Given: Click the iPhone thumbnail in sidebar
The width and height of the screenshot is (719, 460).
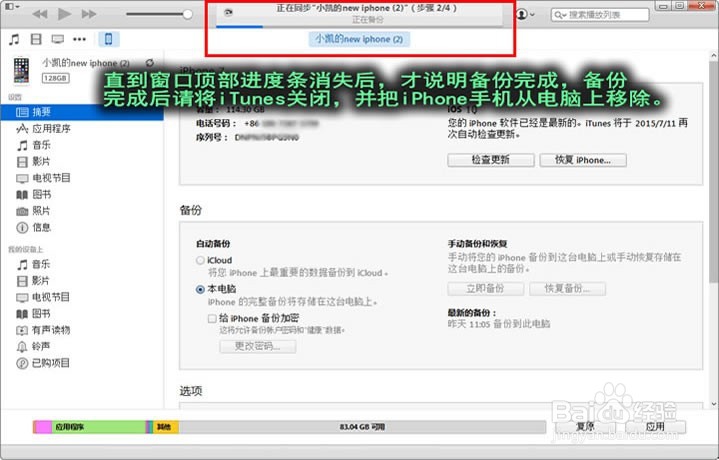Looking at the screenshot, I should click(x=21, y=71).
